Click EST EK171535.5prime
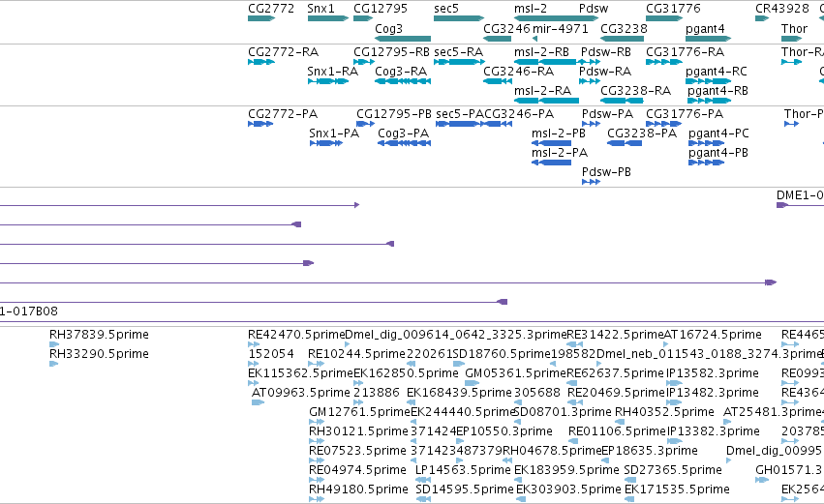824x504 pixels. tap(677, 489)
